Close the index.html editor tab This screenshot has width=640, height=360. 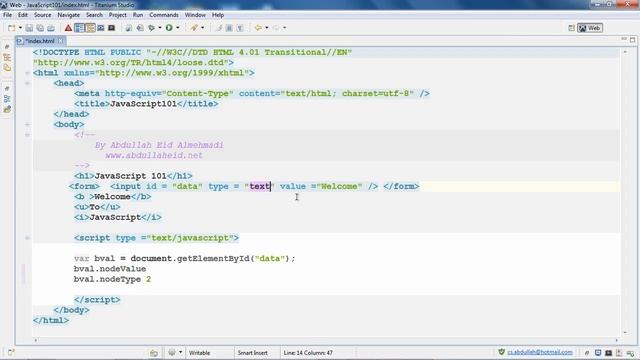click(60, 41)
